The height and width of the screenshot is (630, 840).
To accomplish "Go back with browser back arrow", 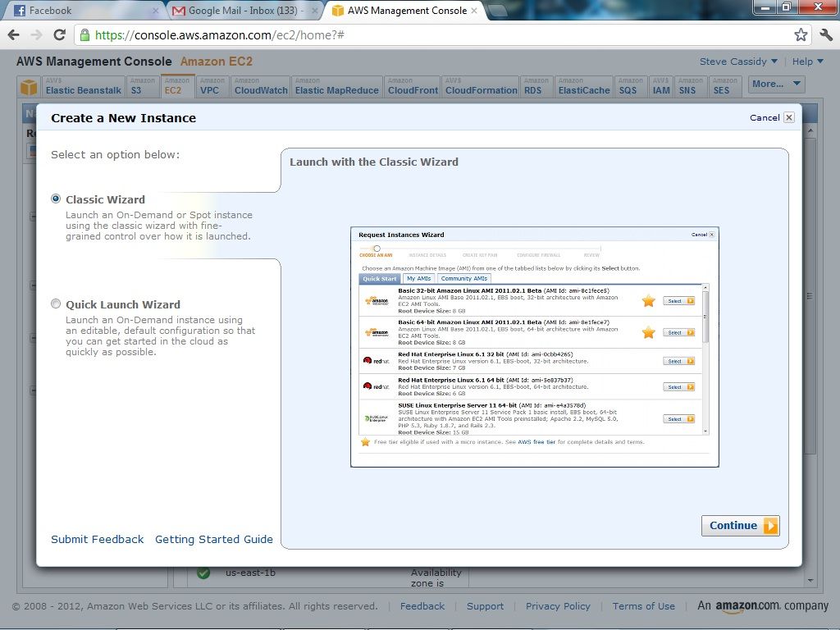I will tap(13, 35).
